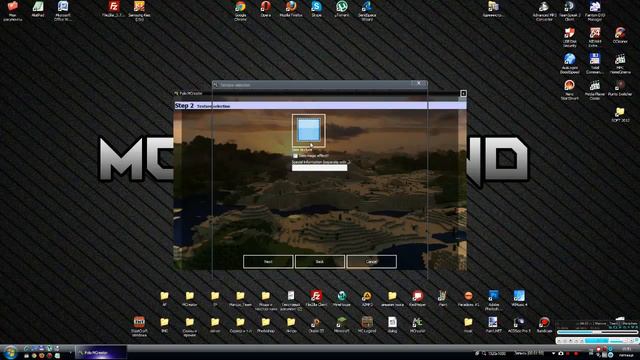640x360 pixels.
Task: Open the FileZilla Client icon in bottom rows
Action: tap(316, 298)
